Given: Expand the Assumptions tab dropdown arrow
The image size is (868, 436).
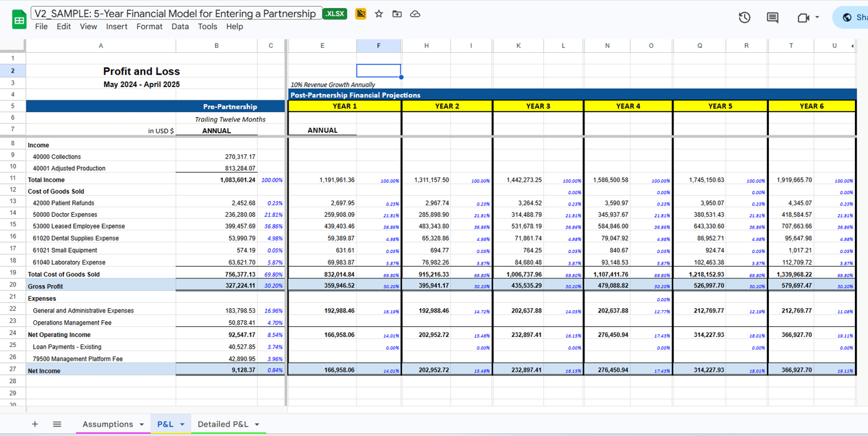Looking at the screenshot, I should tap(142, 425).
